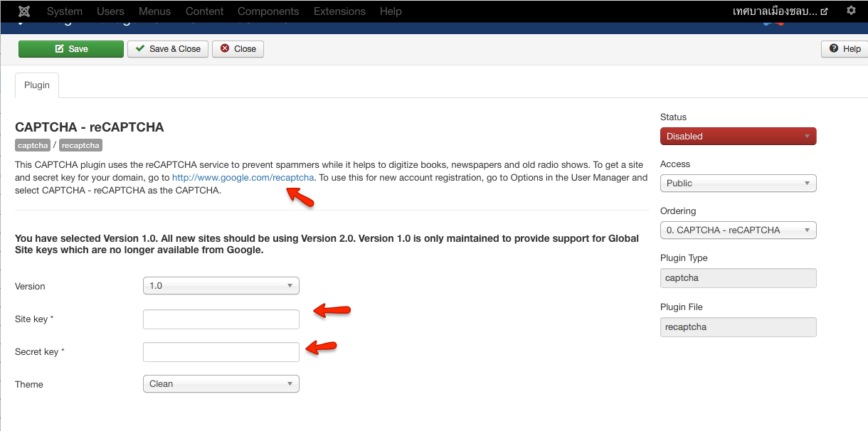Select the Plugin tab
868x431 pixels.
click(37, 85)
